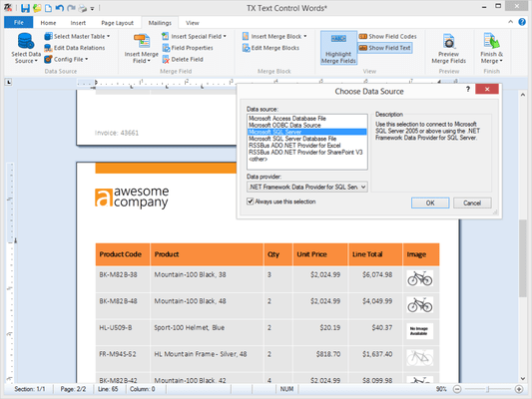Viewport: 532px width, 399px height.
Task: Collapse the ribbon with the chevron icon
Action: 510,22
